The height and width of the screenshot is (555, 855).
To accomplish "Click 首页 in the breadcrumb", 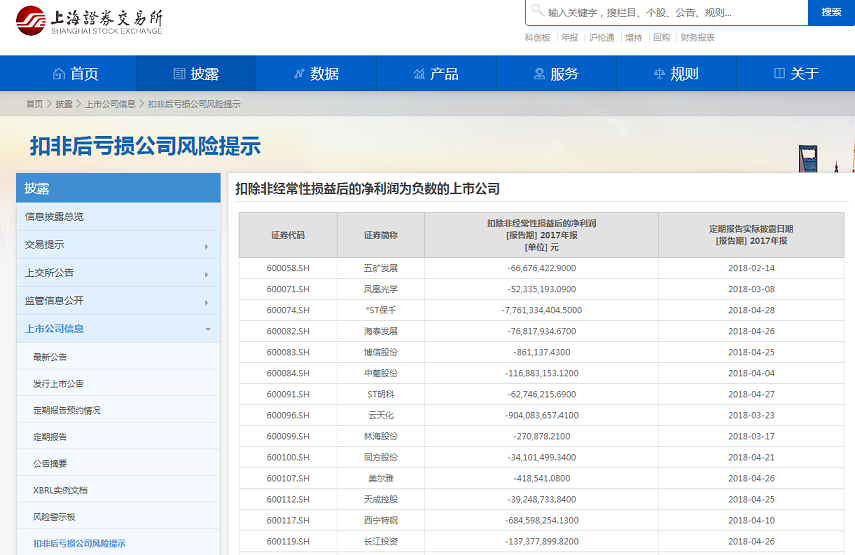I will point(34,104).
